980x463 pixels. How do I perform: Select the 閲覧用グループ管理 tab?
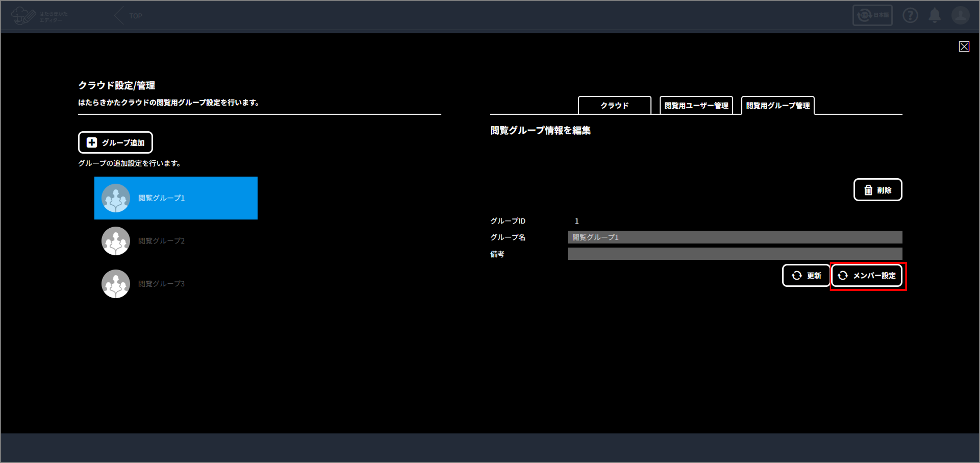coord(778,105)
